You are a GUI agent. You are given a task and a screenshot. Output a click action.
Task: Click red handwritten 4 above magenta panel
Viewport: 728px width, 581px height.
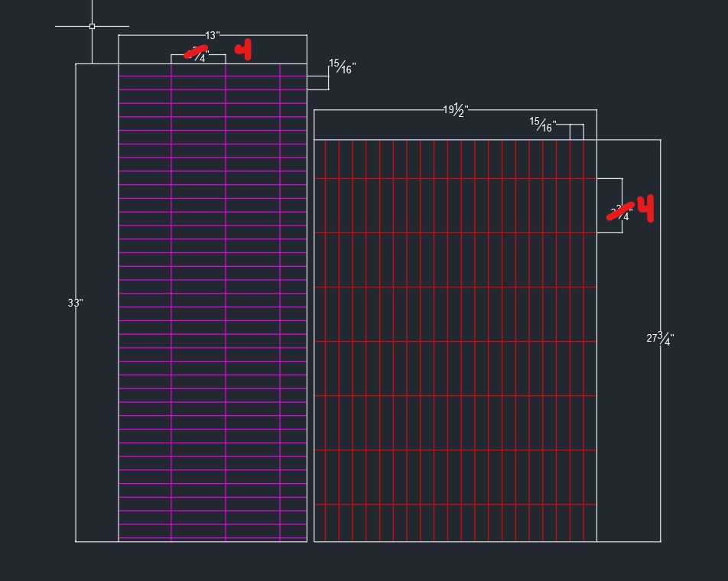[244, 50]
